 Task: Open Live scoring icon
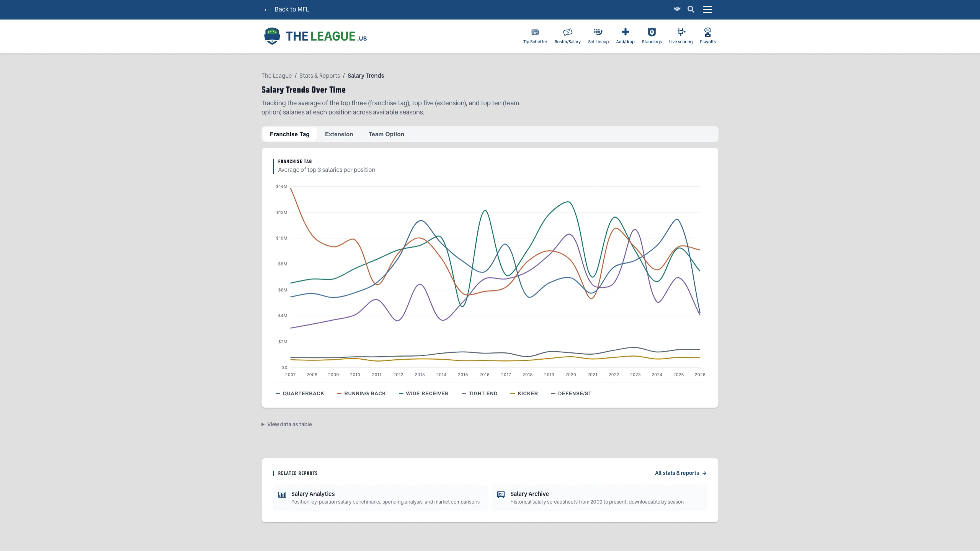coord(681,32)
